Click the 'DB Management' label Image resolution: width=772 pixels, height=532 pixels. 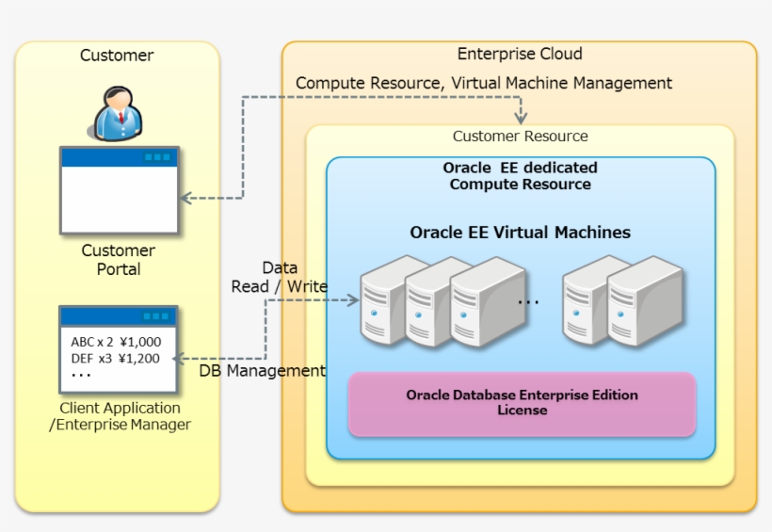tap(262, 370)
